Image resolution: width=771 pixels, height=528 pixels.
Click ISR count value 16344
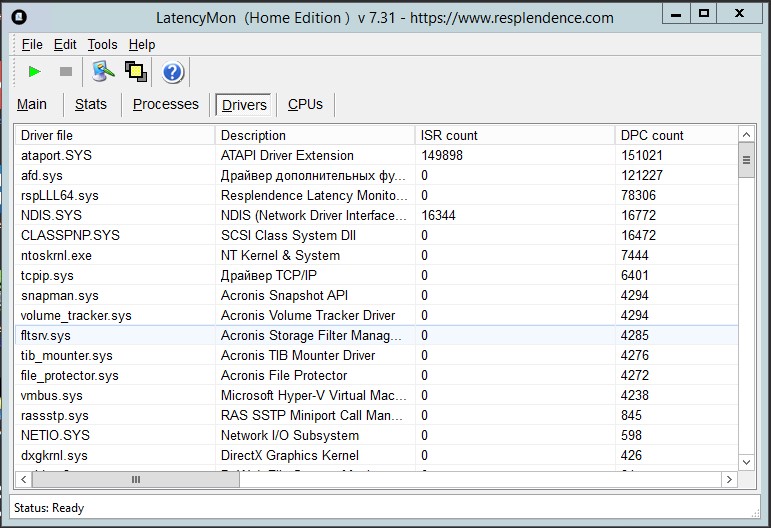click(x=438, y=215)
